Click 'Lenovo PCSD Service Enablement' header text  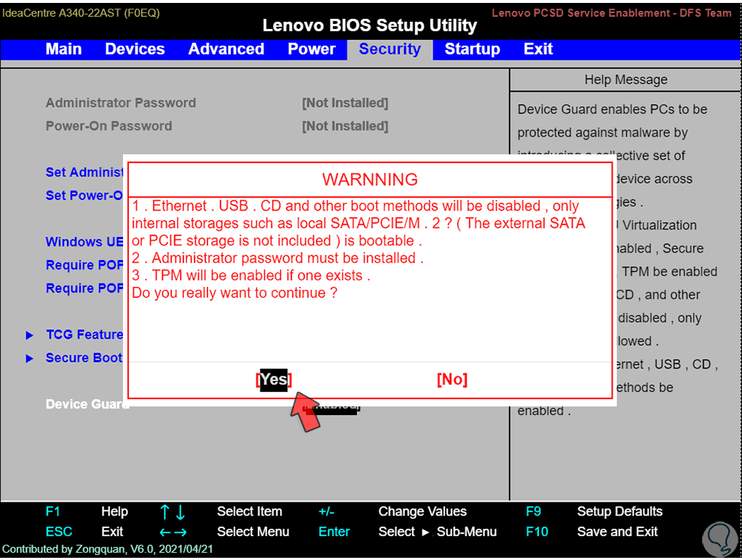[612, 13]
